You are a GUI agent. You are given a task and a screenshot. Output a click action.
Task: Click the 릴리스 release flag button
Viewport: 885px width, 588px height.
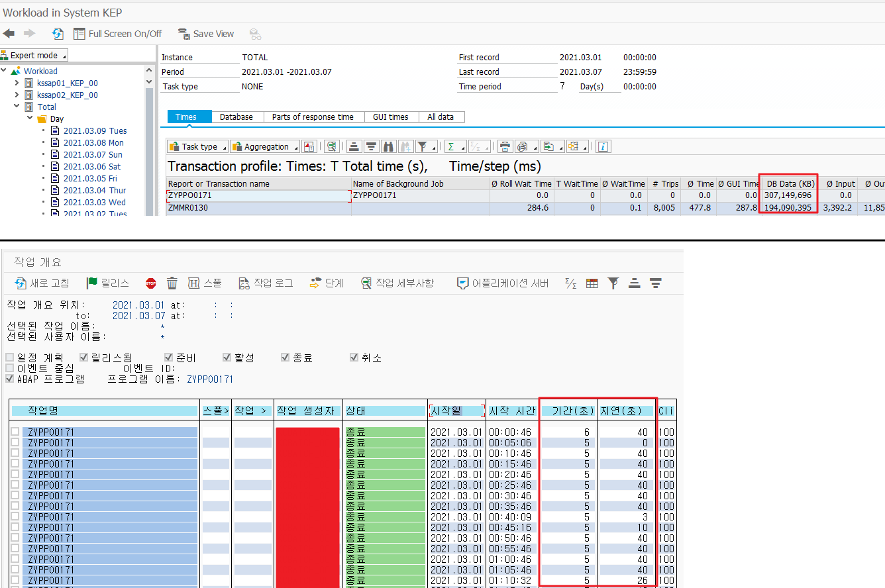click(108, 283)
